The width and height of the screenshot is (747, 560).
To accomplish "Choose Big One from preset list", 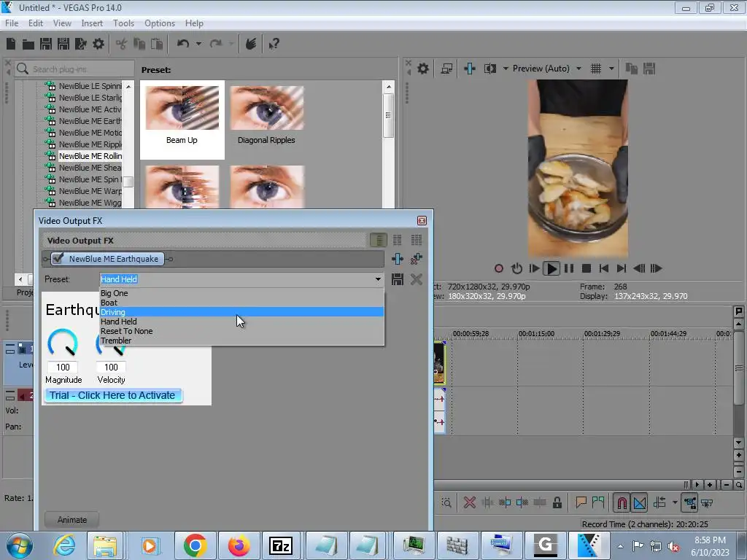I will [241, 293].
